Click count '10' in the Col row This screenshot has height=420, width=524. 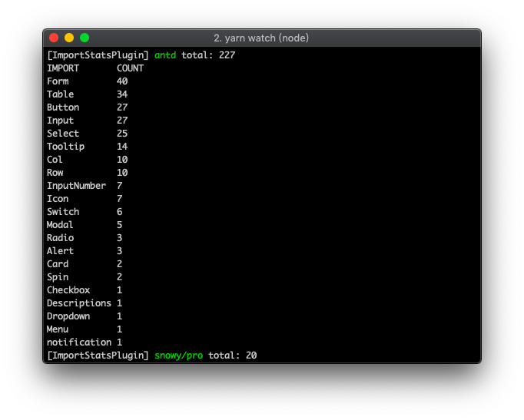coord(122,159)
